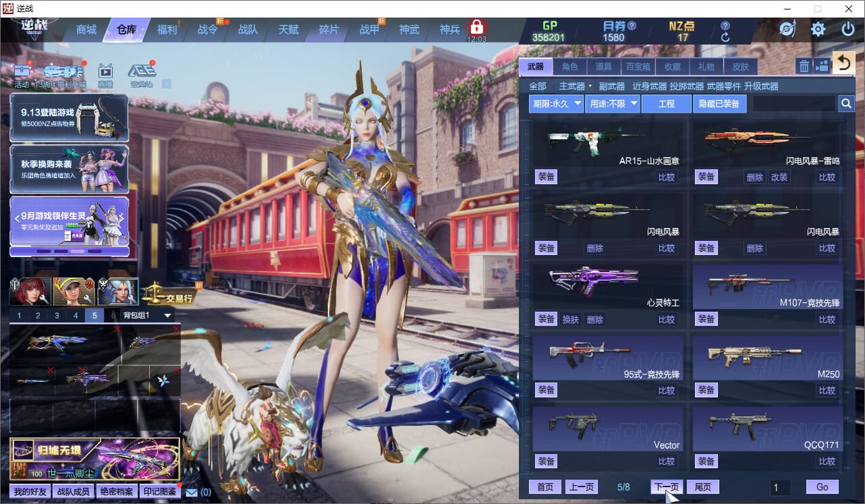This screenshot has height=504, width=865.
Task: Click the magnifier search icon
Action: coord(846,104)
